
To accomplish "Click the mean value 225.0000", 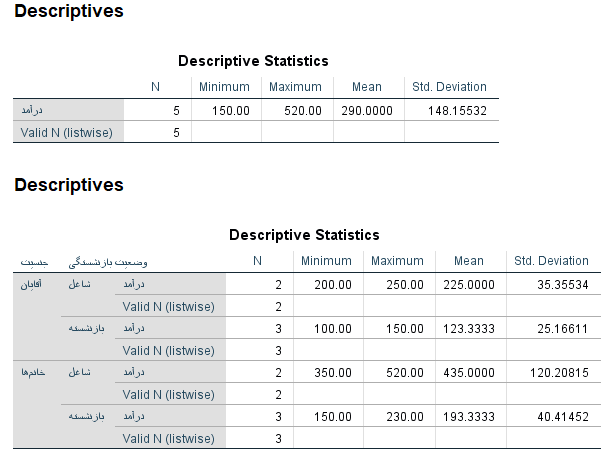I will pyautogui.click(x=468, y=285).
